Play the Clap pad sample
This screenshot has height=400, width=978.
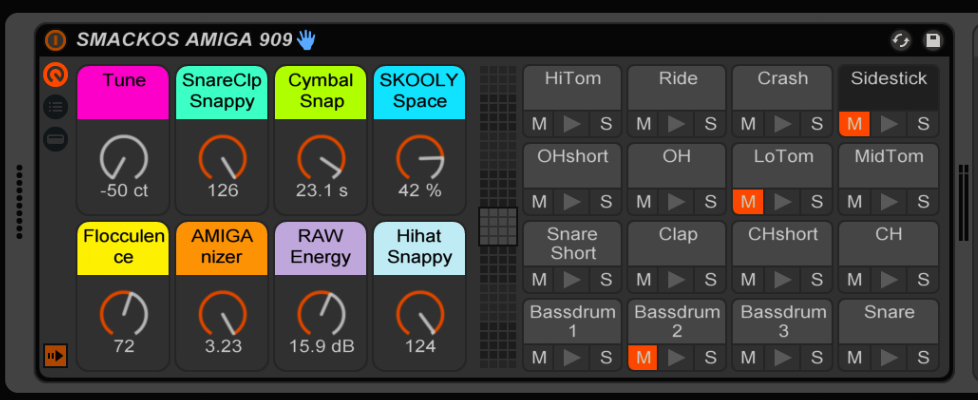pyautogui.click(x=678, y=280)
